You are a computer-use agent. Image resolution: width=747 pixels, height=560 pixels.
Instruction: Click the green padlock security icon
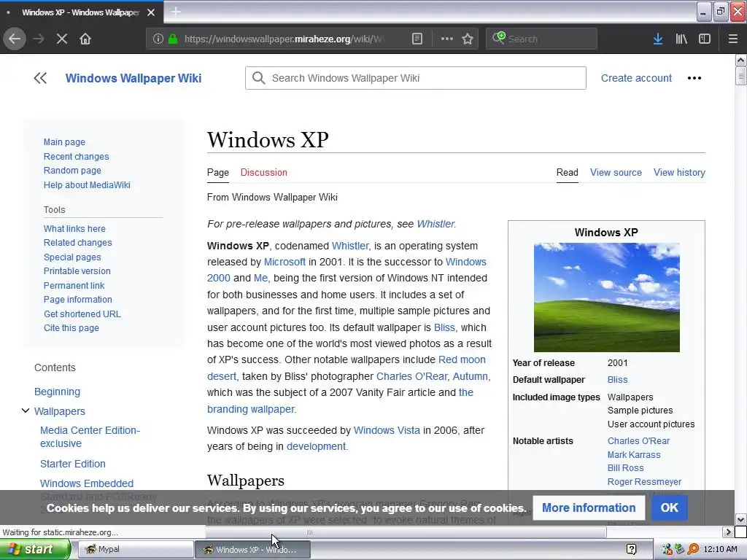click(173, 39)
